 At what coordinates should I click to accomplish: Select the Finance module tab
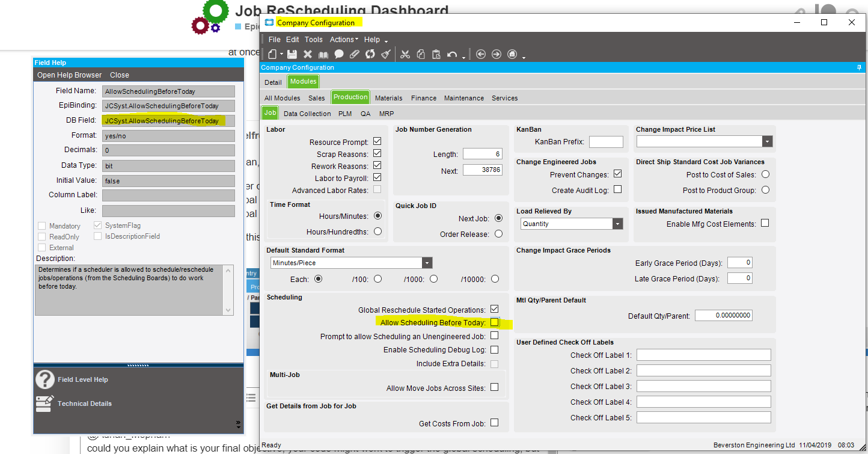click(424, 98)
